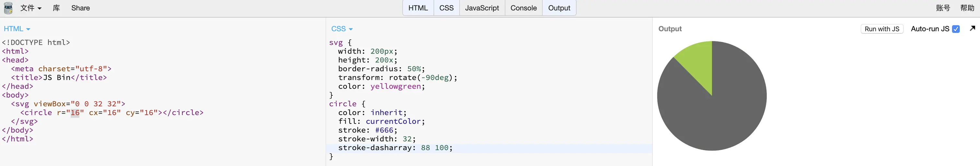Screen dimensions: 980x166
Task: Click the 'height: 200x' line
Action: (367, 60)
